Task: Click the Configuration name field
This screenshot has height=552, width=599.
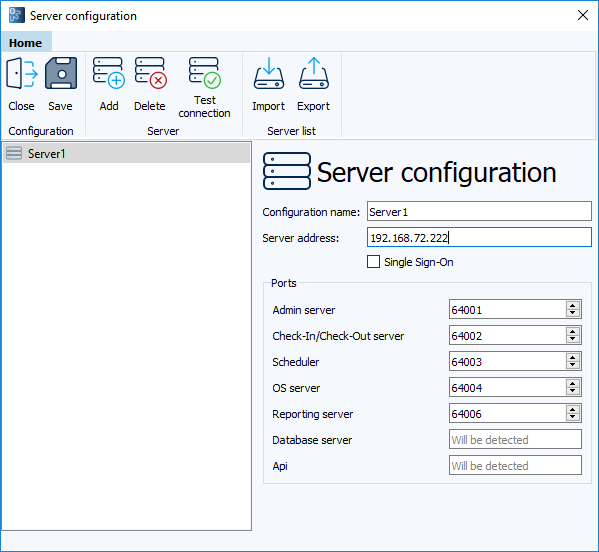Action: click(479, 211)
